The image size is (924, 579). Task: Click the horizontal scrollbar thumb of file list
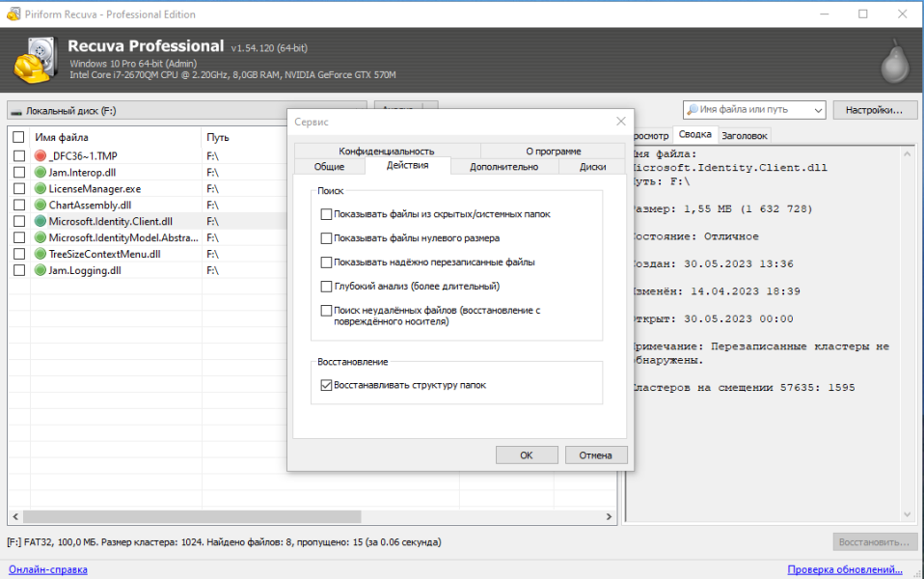[192, 516]
